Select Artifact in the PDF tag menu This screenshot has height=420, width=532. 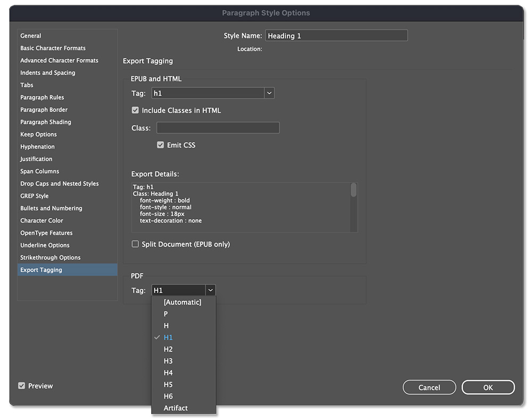click(176, 408)
